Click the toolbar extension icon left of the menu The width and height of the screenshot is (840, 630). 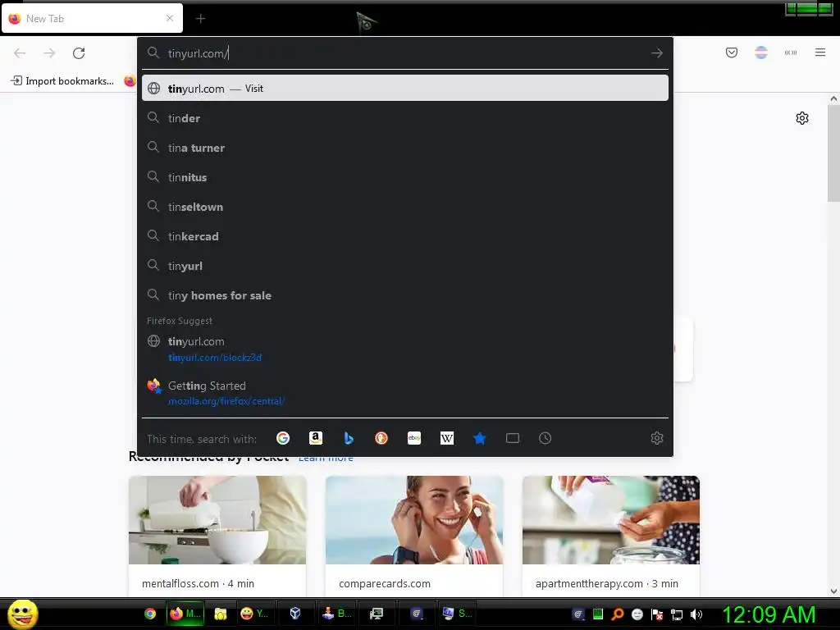click(x=791, y=52)
